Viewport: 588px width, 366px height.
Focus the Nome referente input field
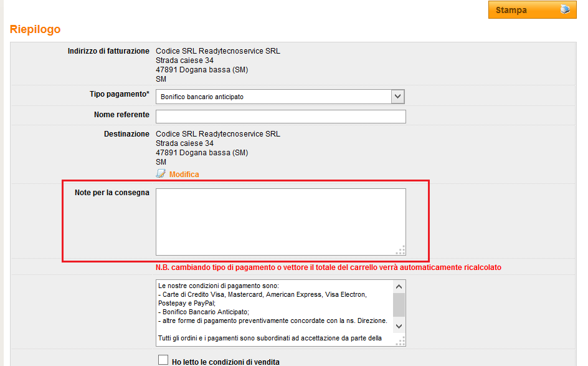coord(281,117)
